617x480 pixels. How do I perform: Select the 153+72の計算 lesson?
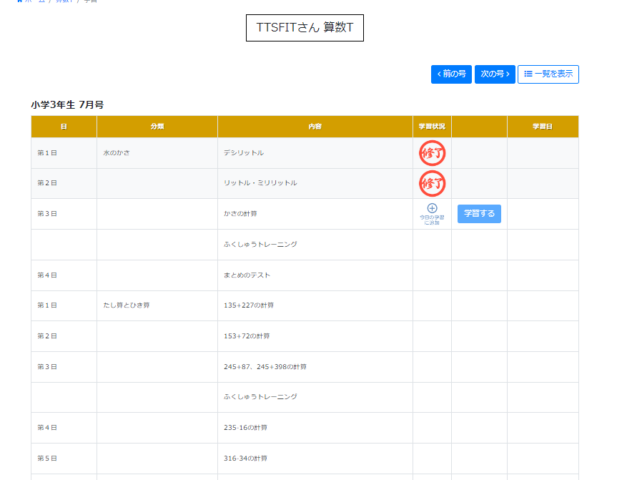click(246, 336)
